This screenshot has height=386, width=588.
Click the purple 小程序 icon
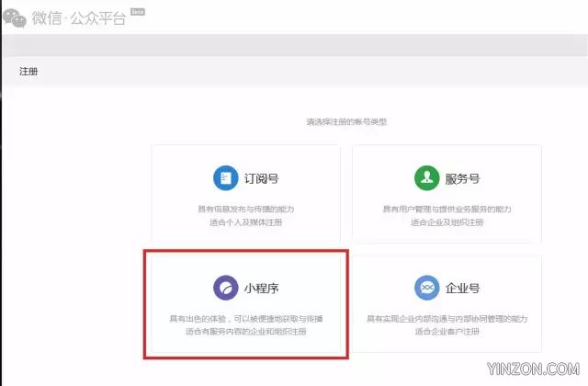pyautogui.click(x=226, y=288)
